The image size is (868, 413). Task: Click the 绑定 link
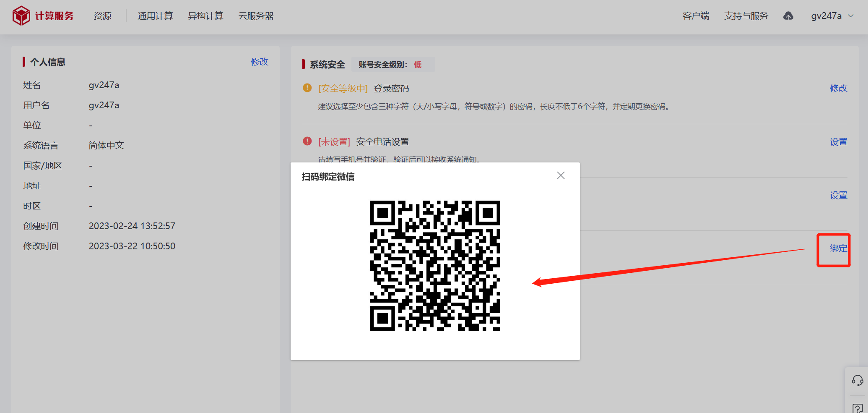(839, 248)
